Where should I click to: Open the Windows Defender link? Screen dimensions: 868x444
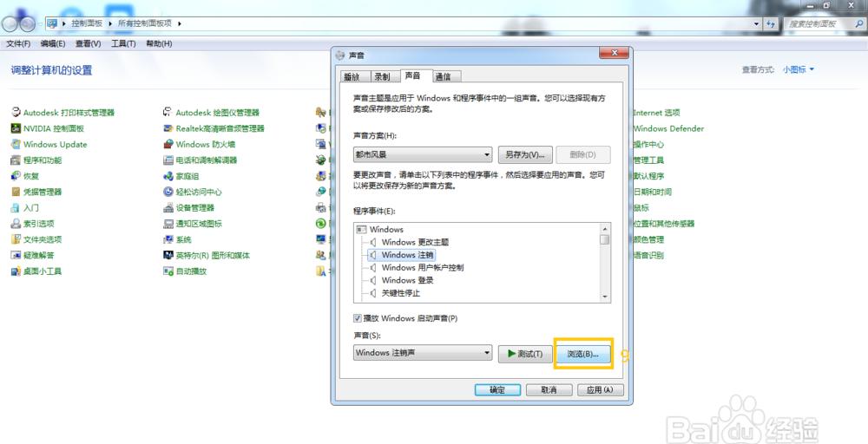coord(668,128)
